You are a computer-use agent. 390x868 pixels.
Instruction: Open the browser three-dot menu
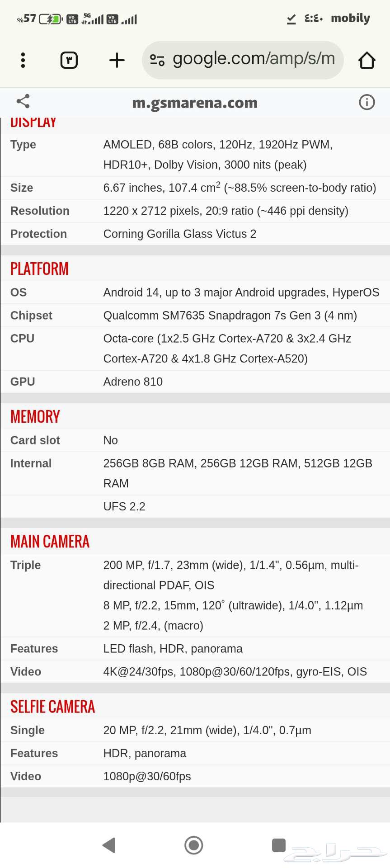pos(23,60)
